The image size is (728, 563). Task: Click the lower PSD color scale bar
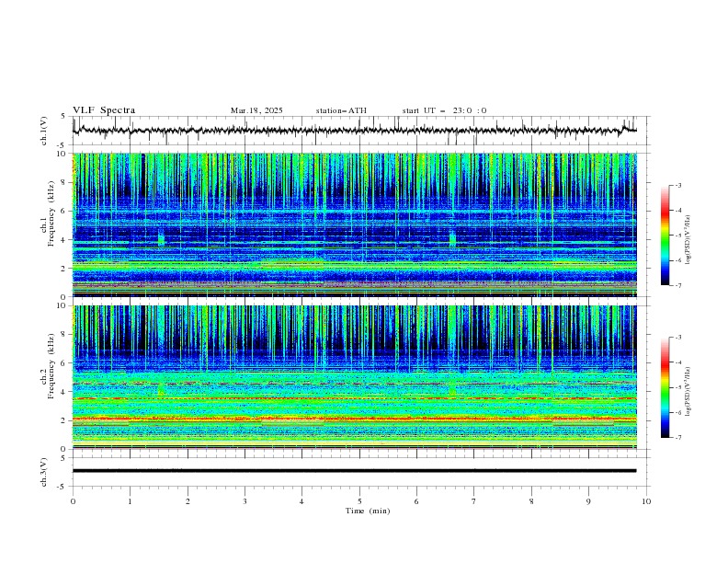[x=665, y=387]
